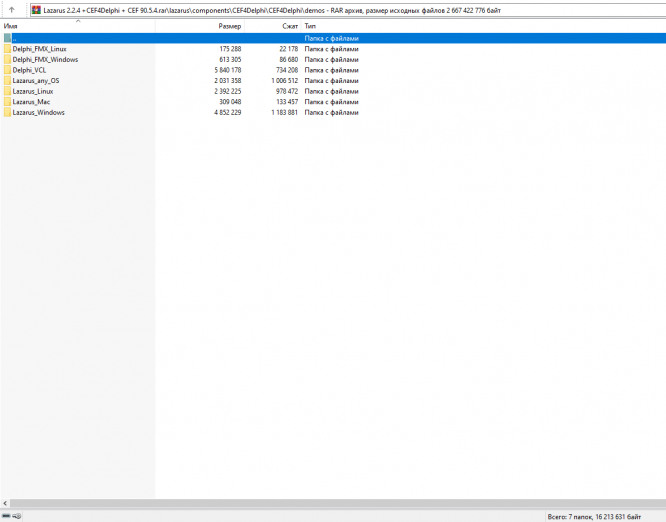This screenshot has height=522, width=666.
Task: Sort the list by the Сжат column header
Action: (273, 26)
